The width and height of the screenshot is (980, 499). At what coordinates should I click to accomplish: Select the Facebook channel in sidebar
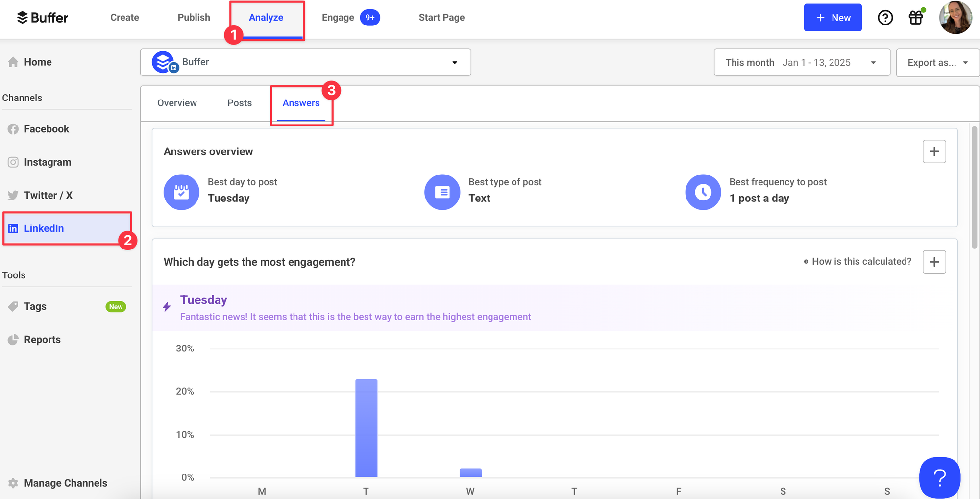[47, 128]
